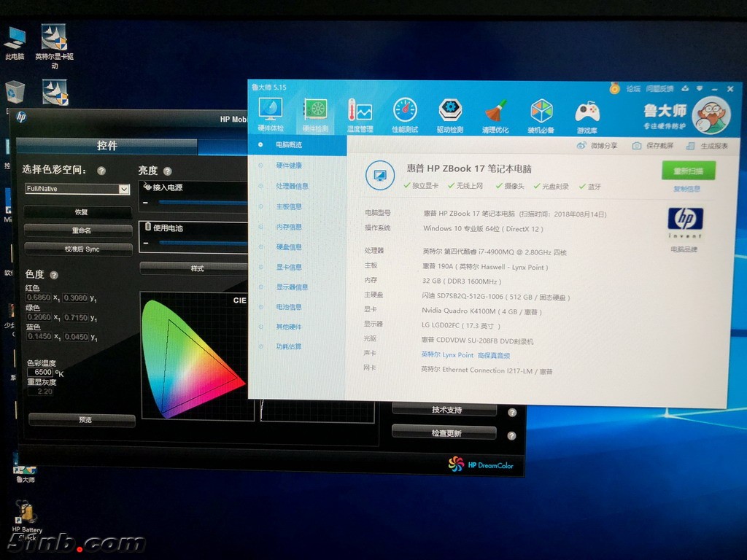Click the 接入电源 brightness slider

point(202,202)
